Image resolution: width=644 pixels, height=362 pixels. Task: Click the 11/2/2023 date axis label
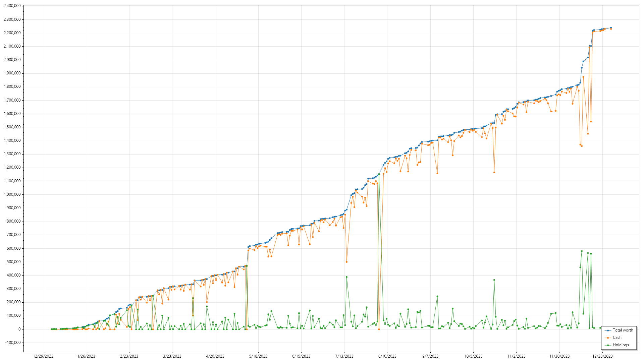click(516, 356)
